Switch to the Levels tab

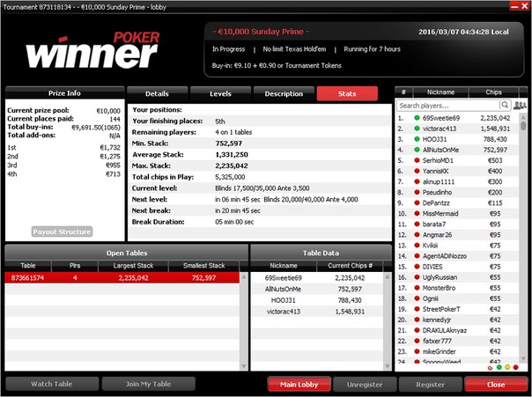point(220,94)
